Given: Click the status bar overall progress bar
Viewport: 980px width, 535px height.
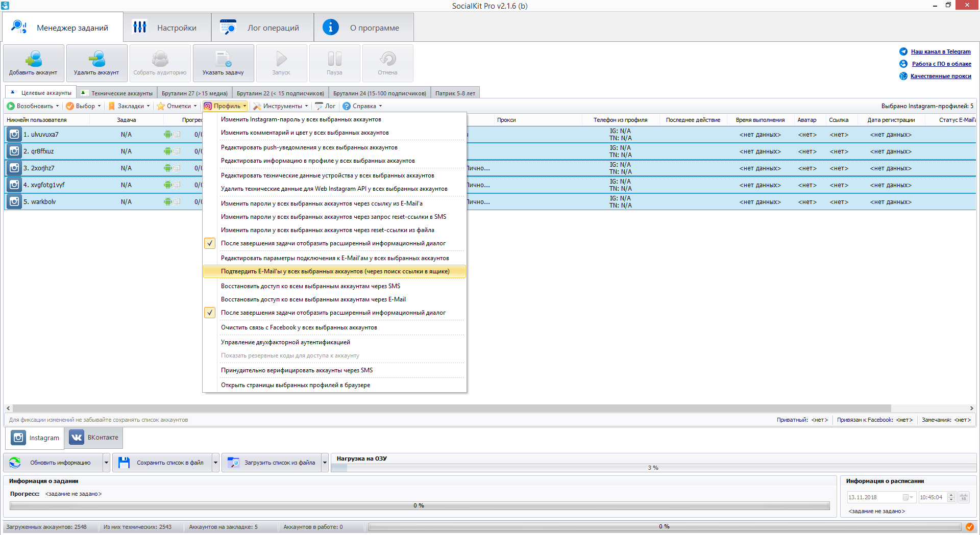Looking at the screenshot, I should (664, 527).
